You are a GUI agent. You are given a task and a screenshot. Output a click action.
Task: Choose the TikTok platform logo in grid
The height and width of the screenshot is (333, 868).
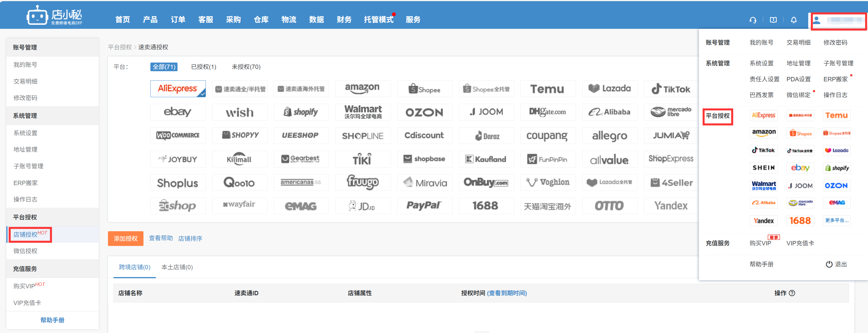tap(671, 89)
